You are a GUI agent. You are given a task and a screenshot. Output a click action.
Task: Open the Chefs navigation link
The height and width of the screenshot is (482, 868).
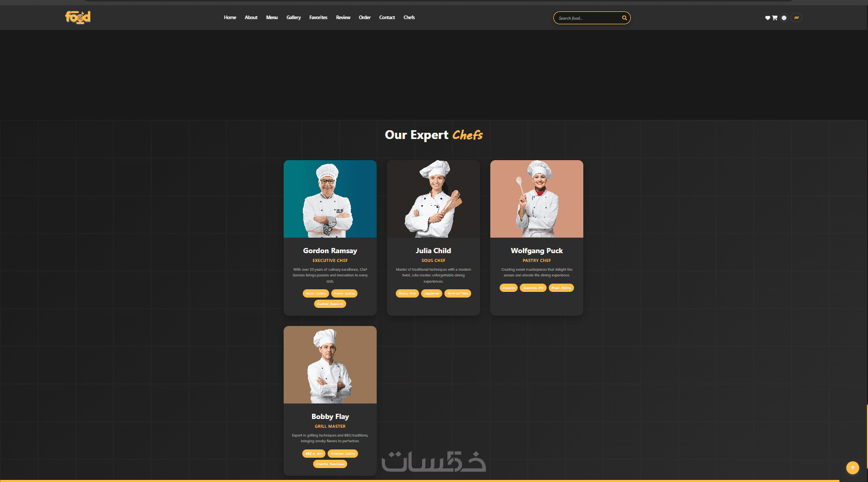[409, 18]
